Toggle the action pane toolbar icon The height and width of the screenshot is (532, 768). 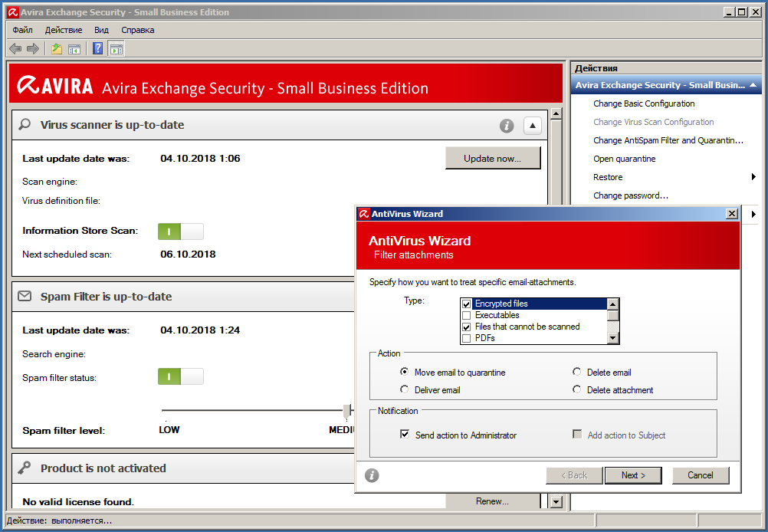tap(117, 48)
